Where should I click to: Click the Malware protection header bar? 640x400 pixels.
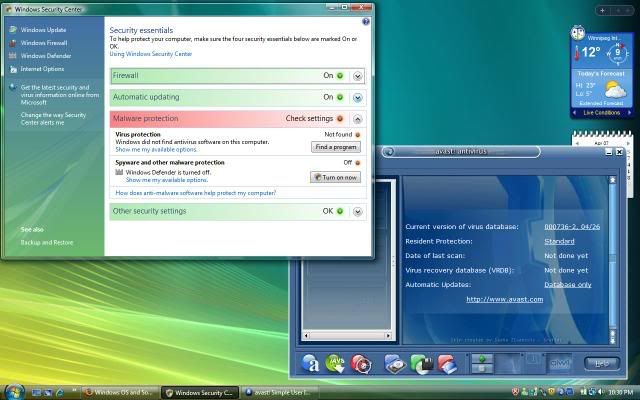(238, 119)
